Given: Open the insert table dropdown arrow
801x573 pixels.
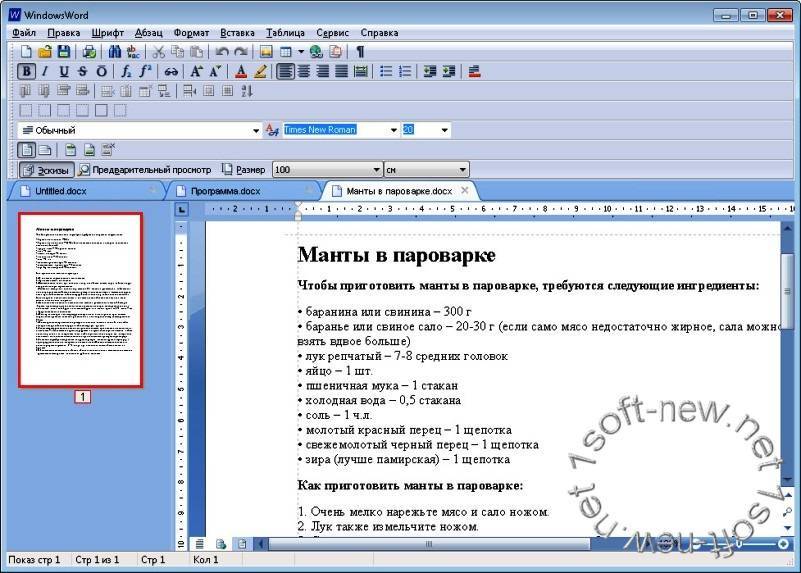Looking at the screenshot, I should (300, 52).
